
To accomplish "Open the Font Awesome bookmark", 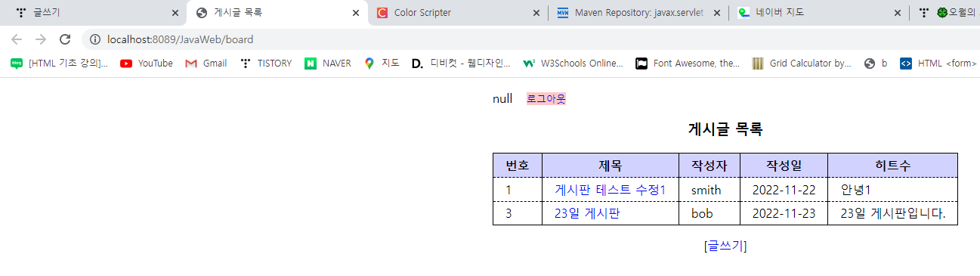I will pyautogui.click(x=688, y=64).
